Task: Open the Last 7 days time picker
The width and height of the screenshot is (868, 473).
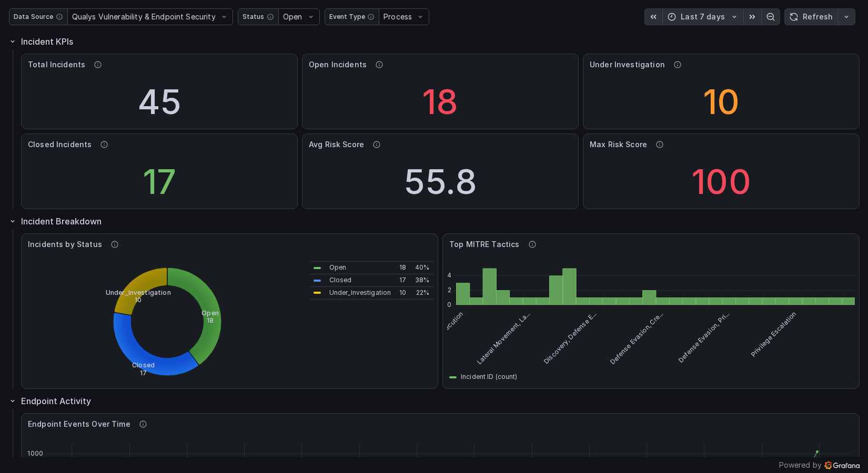Action: pos(703,17)
